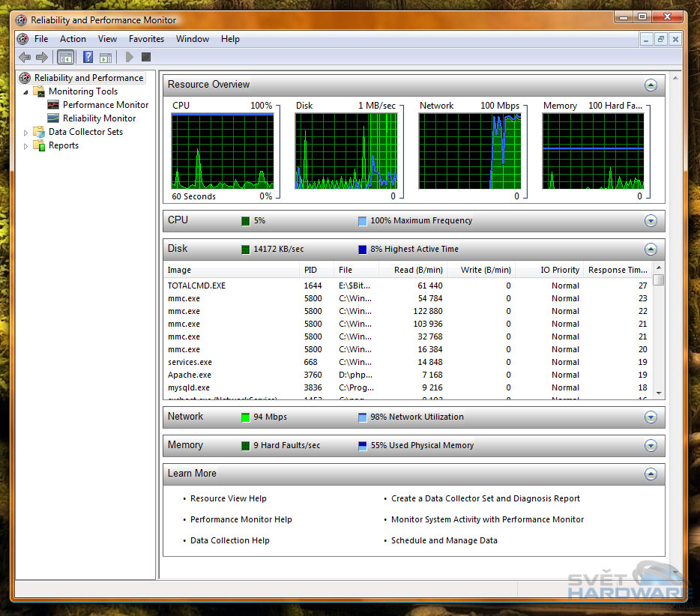Viewport: 700px width, 616px height.
Task: Collapse the Disk section chevron
Action: (650, 250)
